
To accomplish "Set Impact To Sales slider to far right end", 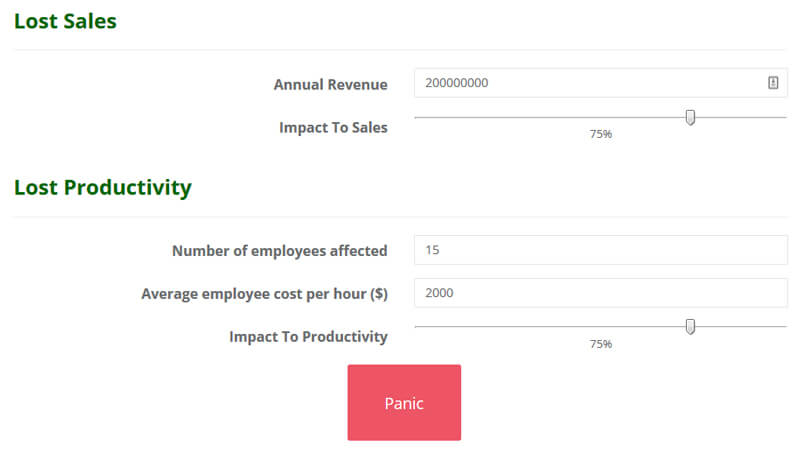I will [x=785, y=118].
